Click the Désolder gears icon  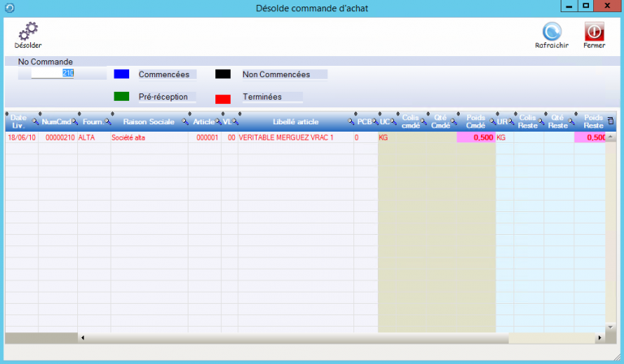click(28, 32)
